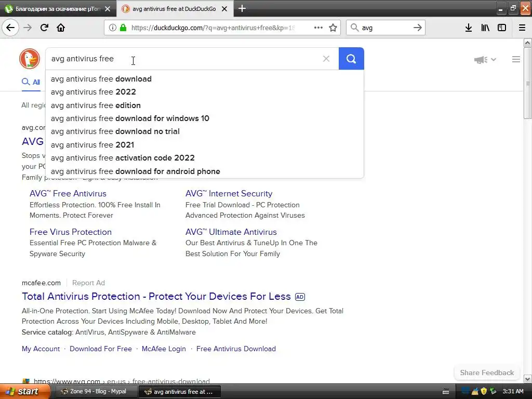532x399 pixels.
Task: Select avg antivirus free taskbar window
Action: point(180,392)
